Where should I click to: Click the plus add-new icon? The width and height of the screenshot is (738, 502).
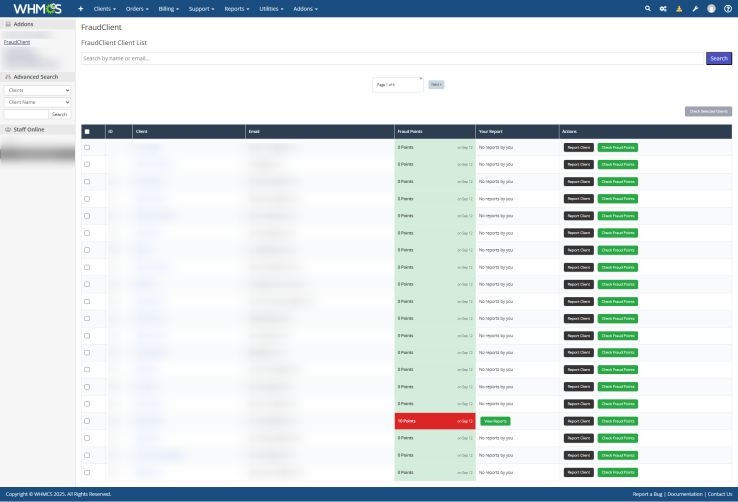pos(81,8)
